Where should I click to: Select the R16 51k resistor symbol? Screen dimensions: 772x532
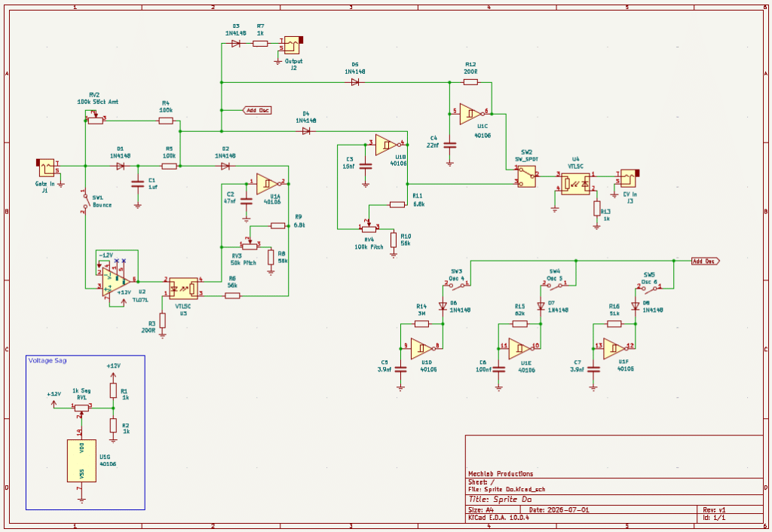[614, 324]
